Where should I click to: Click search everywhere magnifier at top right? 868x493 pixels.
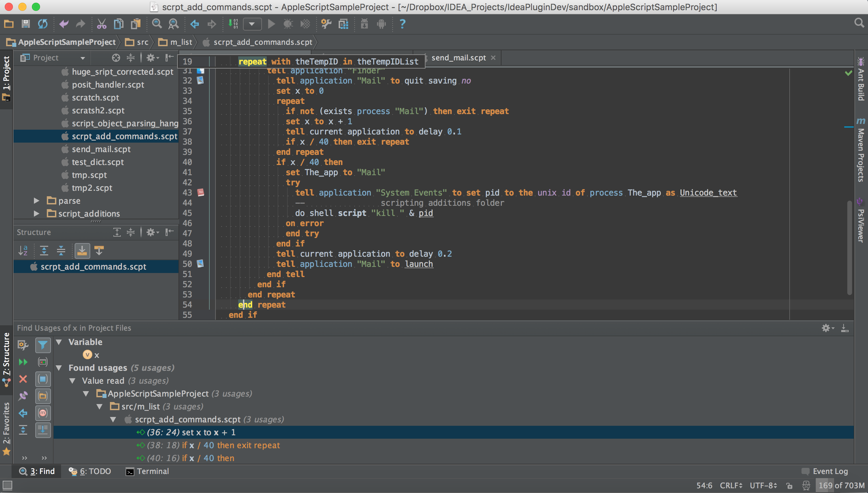859,23
